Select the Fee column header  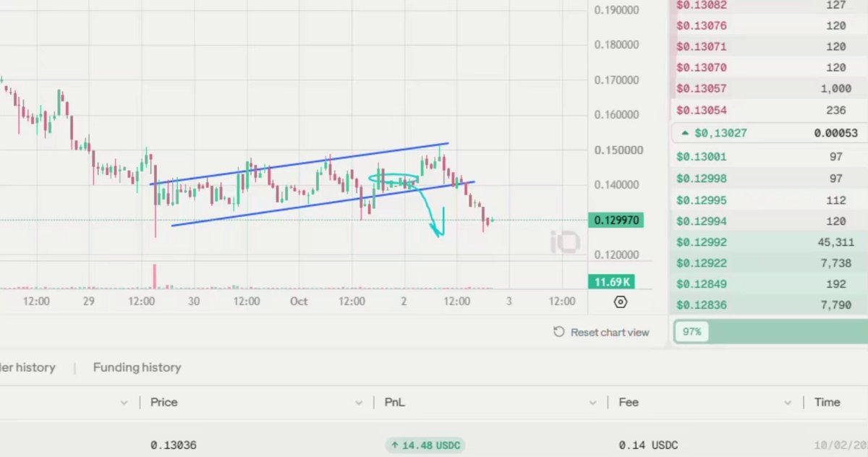(x=629, y=402)
